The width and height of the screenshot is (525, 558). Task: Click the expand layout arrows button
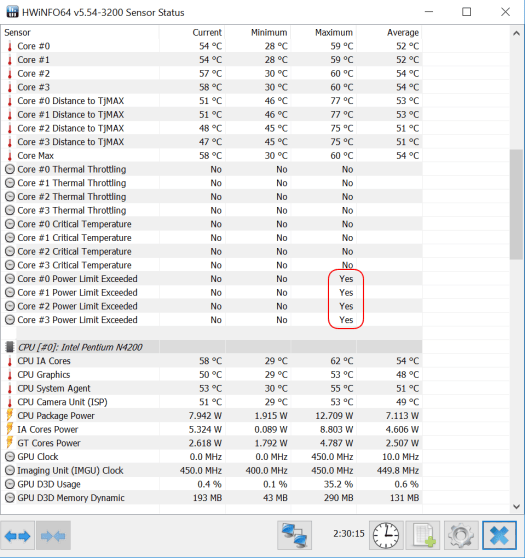17,536
